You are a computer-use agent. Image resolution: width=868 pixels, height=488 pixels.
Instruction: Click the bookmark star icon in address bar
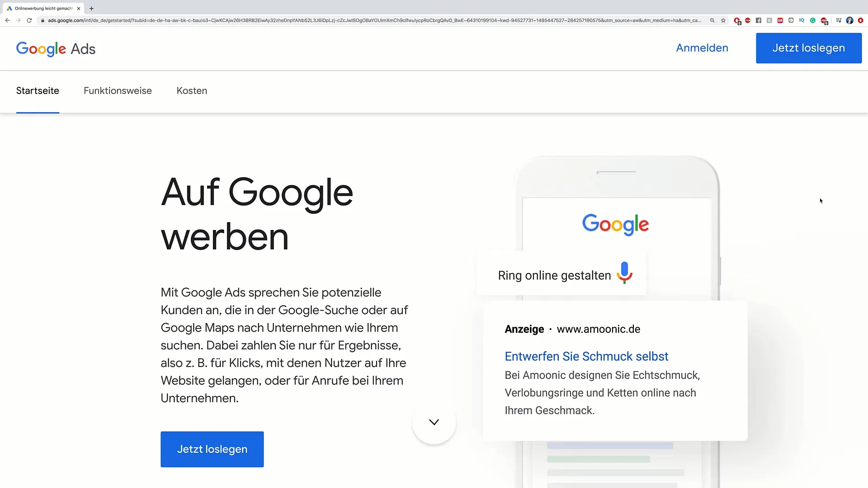click(722, 21)
